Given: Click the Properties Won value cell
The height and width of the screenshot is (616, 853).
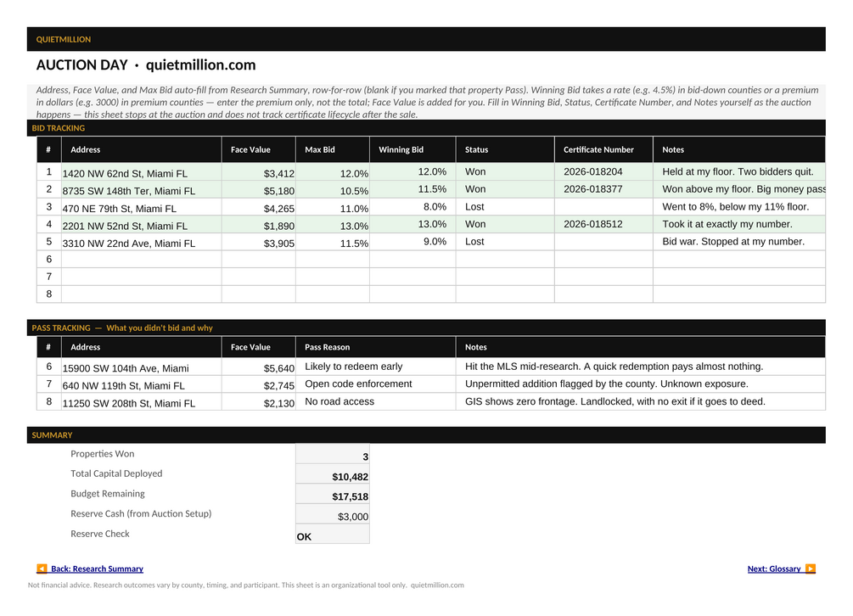Looking at the screenshot, I should tap(333, 454).
